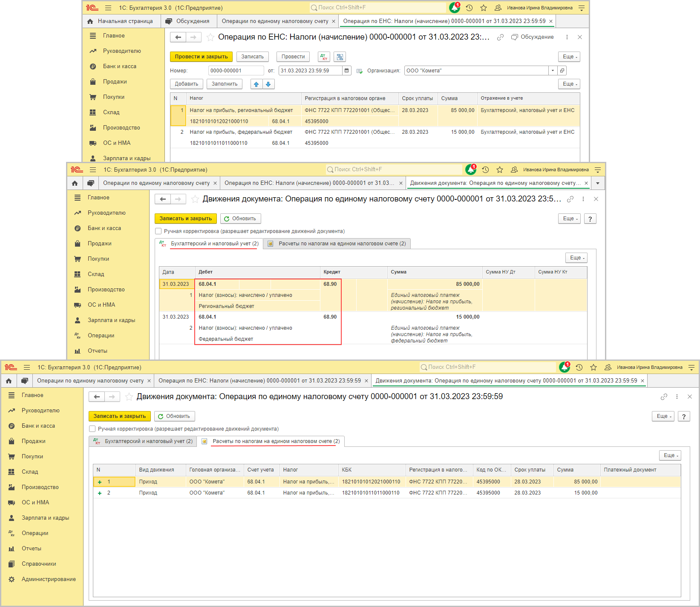Add the Операция по ЕНС: Налоги document to favorites
700x607 pixels.
click(x=210, y=37)
